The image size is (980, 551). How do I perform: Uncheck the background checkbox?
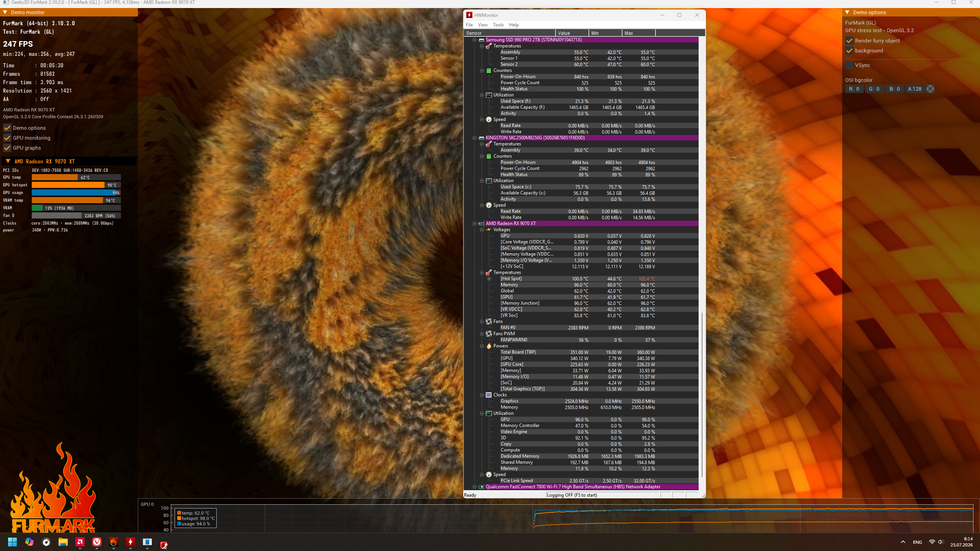(x=849, y=51)
